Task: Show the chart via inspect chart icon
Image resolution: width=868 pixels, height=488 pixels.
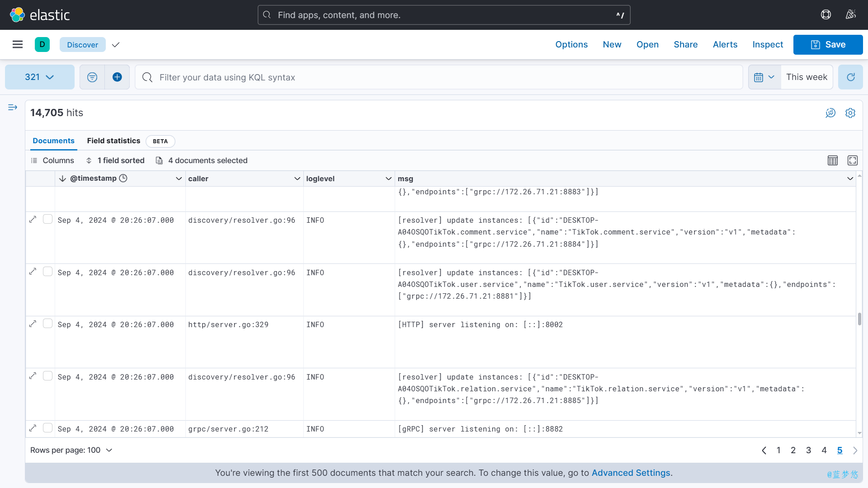Action: tap(830, 113)
